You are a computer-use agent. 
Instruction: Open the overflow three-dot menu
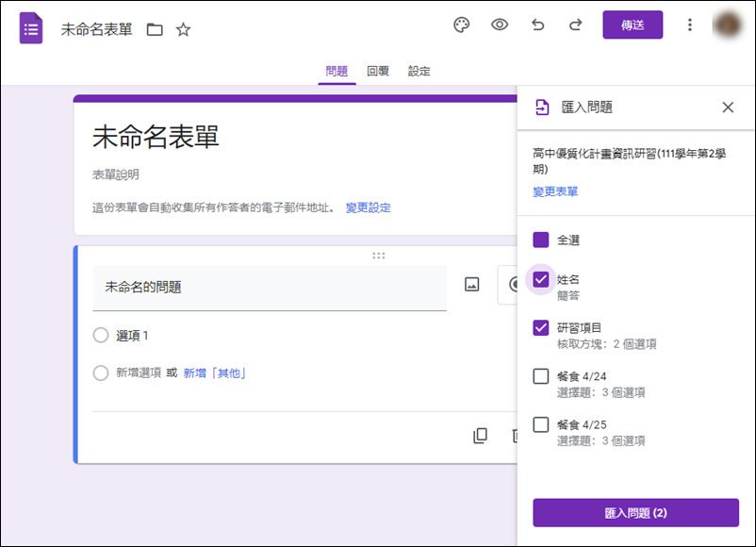click(x=691, y=25)
